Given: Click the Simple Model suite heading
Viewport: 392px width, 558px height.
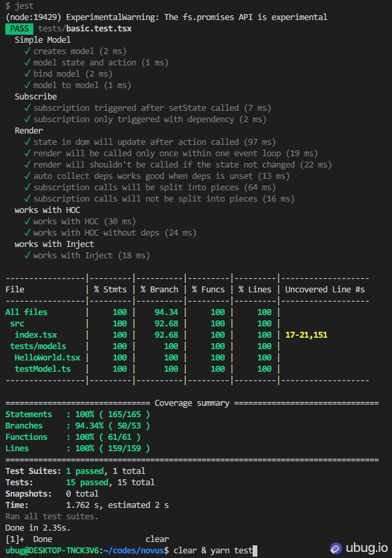Looking at the screenshot, I should coord(43,40).
